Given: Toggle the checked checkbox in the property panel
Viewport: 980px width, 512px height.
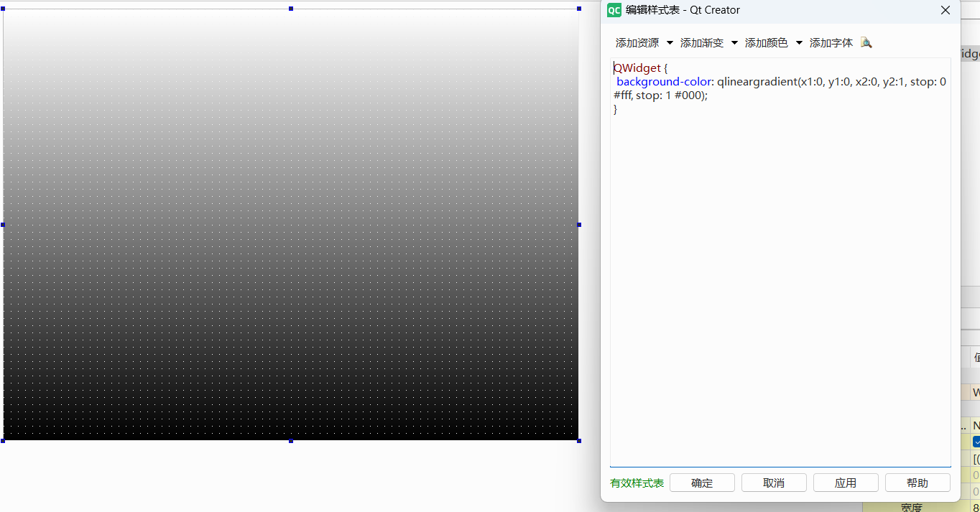Looking at the screenshot, I should (976, 442).
